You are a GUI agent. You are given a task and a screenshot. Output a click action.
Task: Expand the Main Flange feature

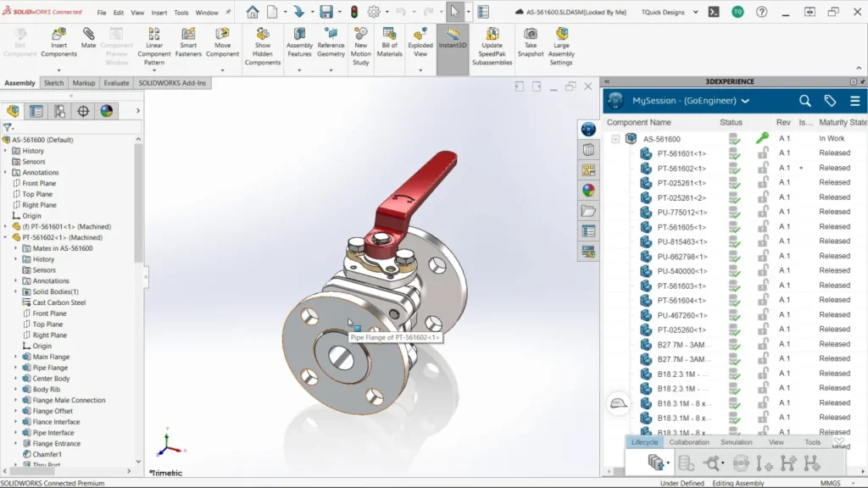click(x=15, y=357)
